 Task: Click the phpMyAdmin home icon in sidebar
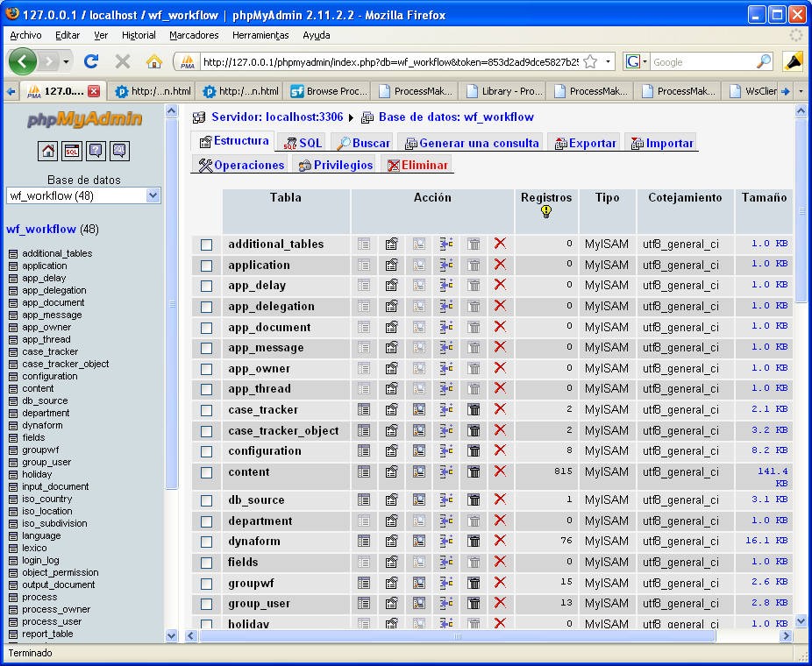[48, 152]
